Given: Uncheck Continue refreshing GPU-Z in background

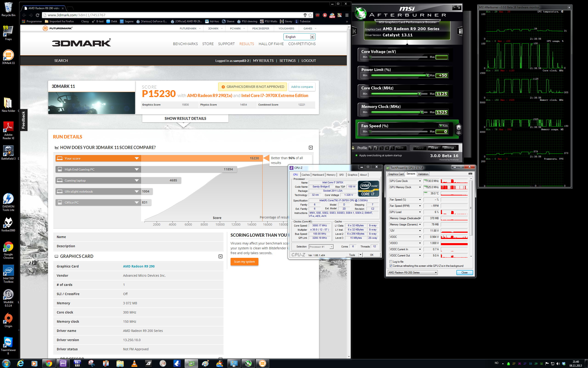Looking at the screenshot, I should coord(391,266).
